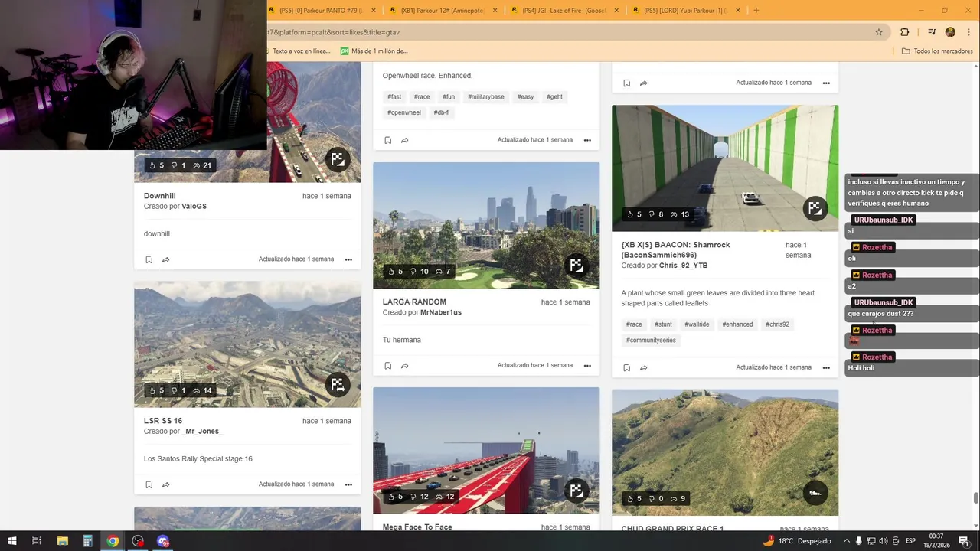Open the Texto a voz en línea bookmark

[299, 51]
